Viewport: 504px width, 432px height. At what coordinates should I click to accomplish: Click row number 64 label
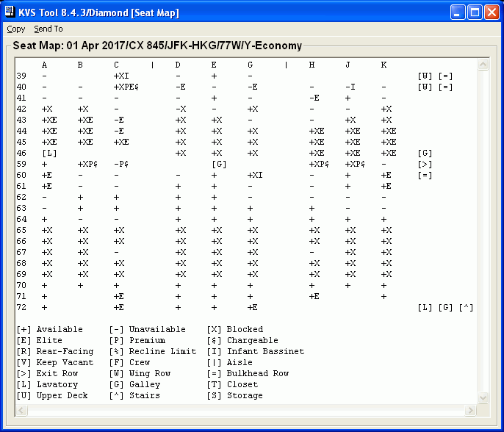click(x=21, y=219)
